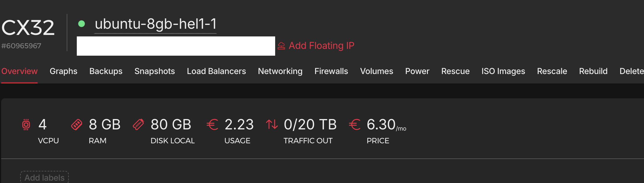Click the VCPU processor chip icon
This screenshot has height=183, width=644.
(x=26, y=125)
